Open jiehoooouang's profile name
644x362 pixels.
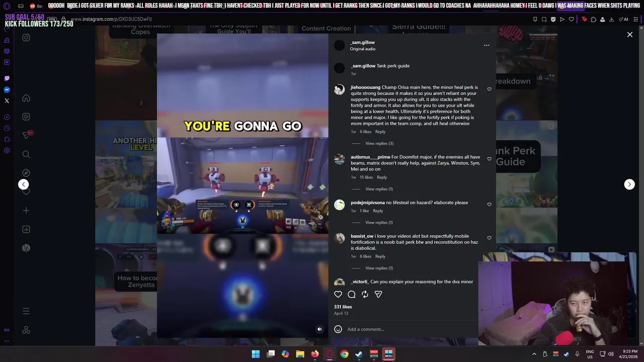click(365, 87)
